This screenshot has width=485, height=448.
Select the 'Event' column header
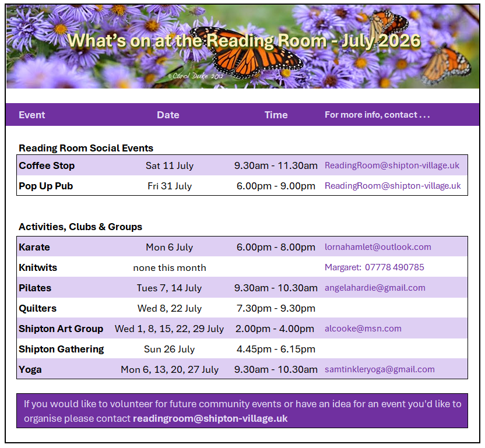point(32,115)
